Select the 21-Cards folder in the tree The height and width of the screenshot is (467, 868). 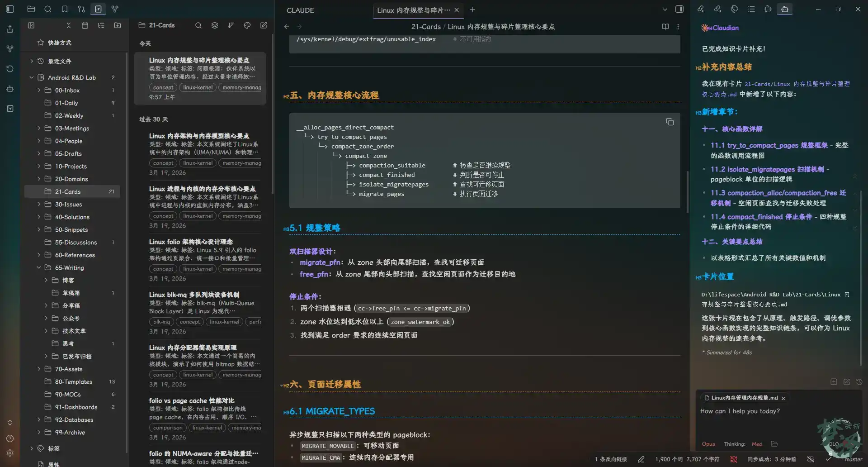coord(72,191)
